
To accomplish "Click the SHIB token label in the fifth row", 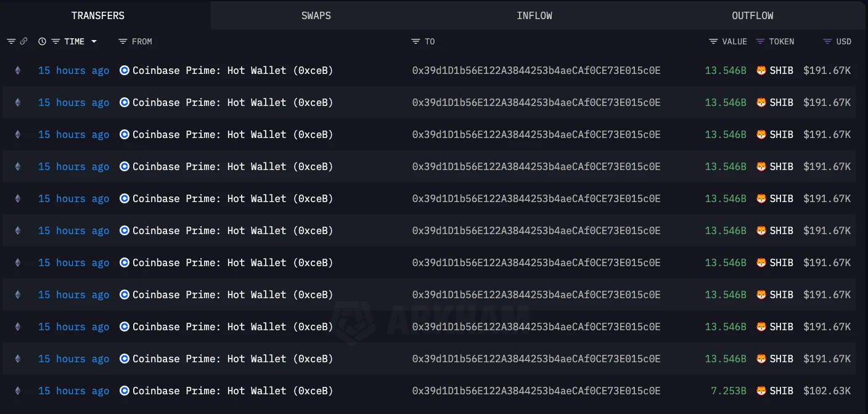I will pyautogui.click(x=781, y=198).
